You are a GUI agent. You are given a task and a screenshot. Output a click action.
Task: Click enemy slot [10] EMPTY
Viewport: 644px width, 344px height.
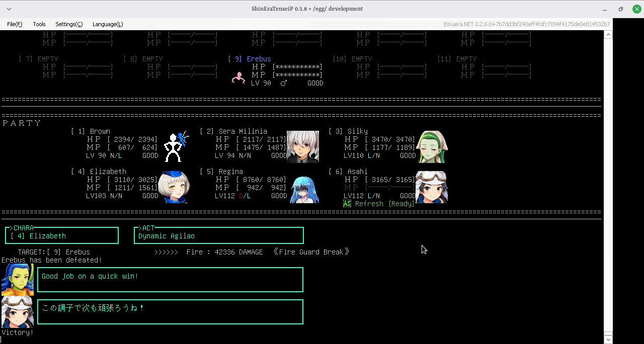point(352,59)
